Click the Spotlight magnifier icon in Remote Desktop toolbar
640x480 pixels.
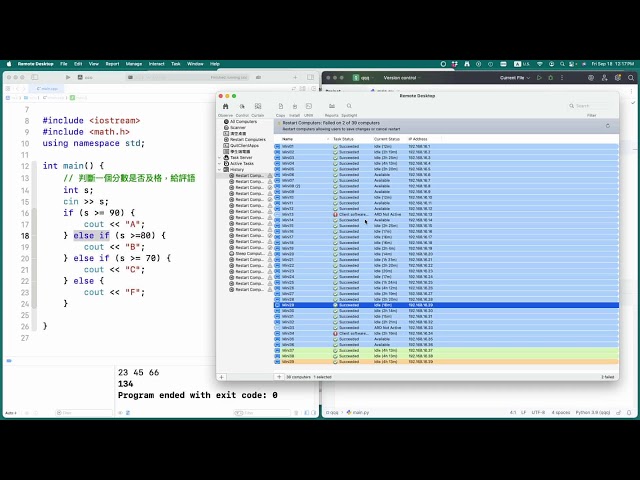click(x=349, y=107)
